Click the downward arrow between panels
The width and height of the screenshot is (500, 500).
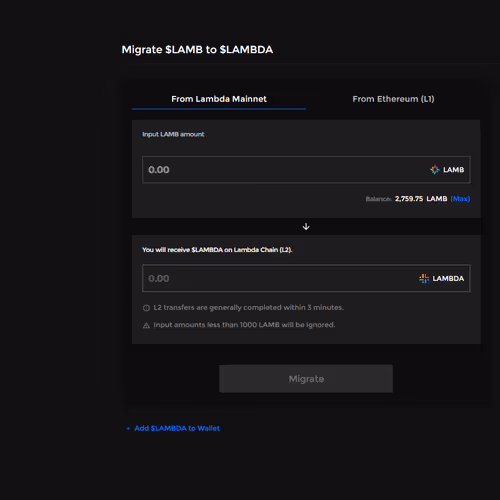(306, 227)
